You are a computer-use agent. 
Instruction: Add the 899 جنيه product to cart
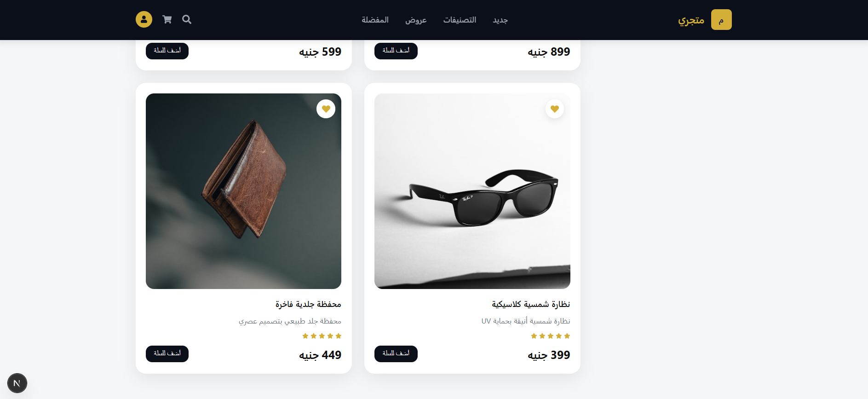396,51
